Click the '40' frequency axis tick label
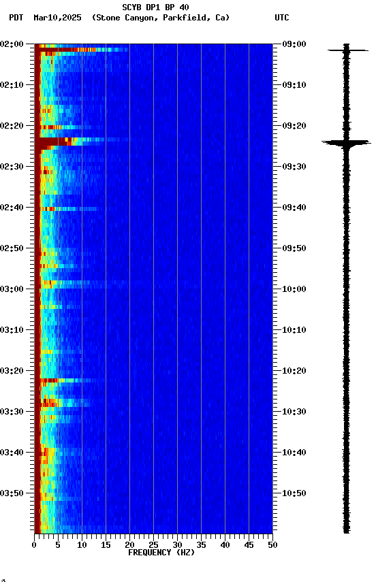Viewport: 376px width, 588px height. pos(225,545)
